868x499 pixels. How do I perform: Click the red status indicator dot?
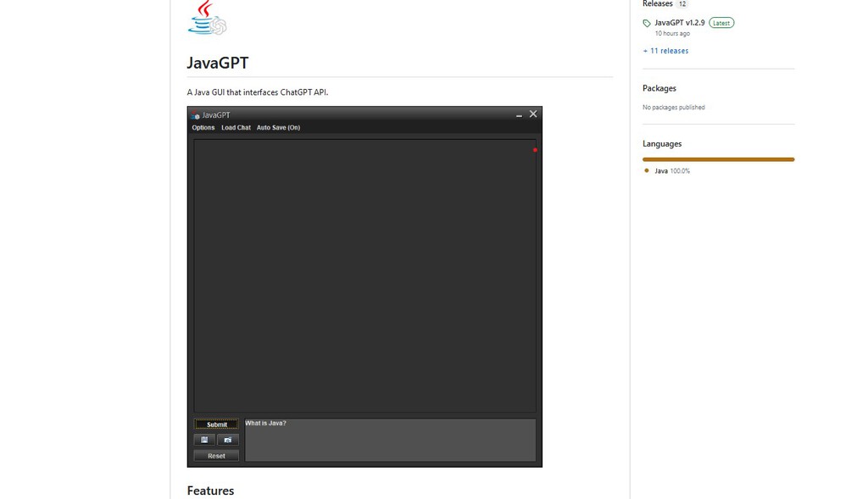click(x=534, y=149)
